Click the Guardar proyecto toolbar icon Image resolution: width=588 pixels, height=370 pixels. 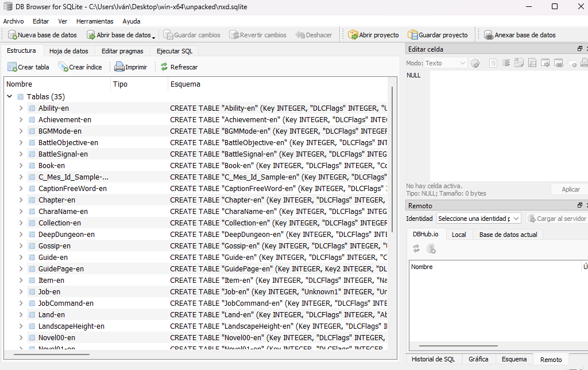(x=412, y=35)
